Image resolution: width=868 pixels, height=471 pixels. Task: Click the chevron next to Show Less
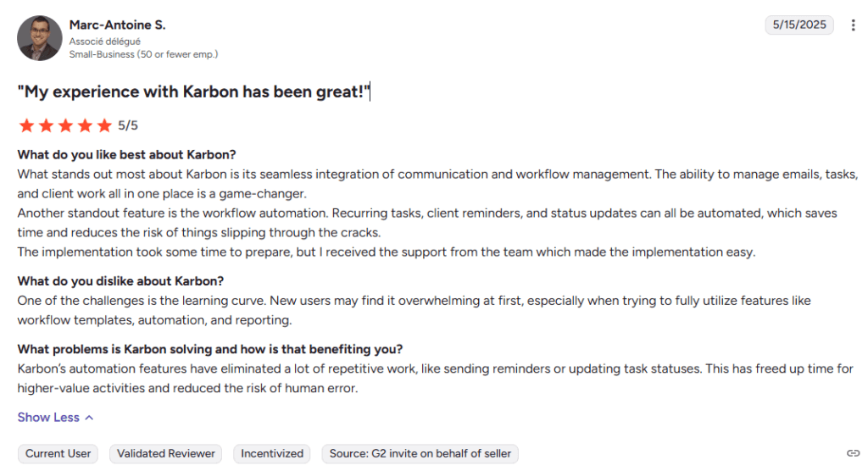(89, 418)
